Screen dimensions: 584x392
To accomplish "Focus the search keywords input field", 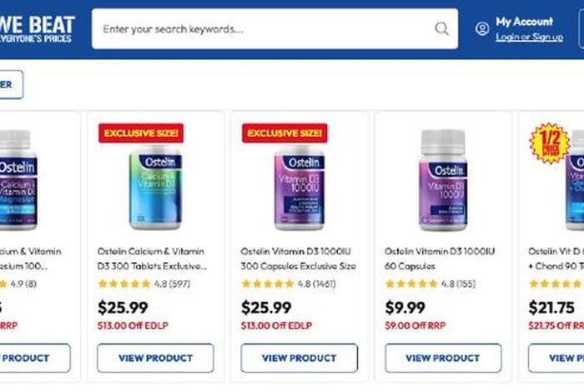I will point(274,29).
